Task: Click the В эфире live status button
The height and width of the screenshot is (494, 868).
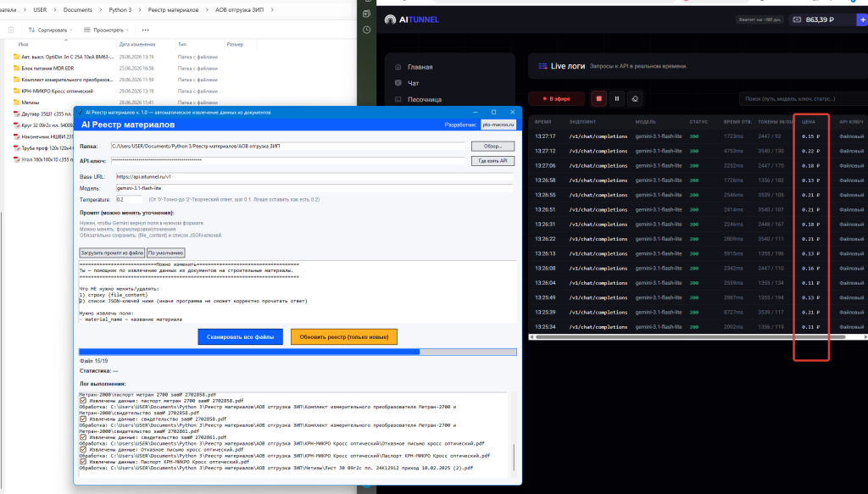Action: [556, 98]
